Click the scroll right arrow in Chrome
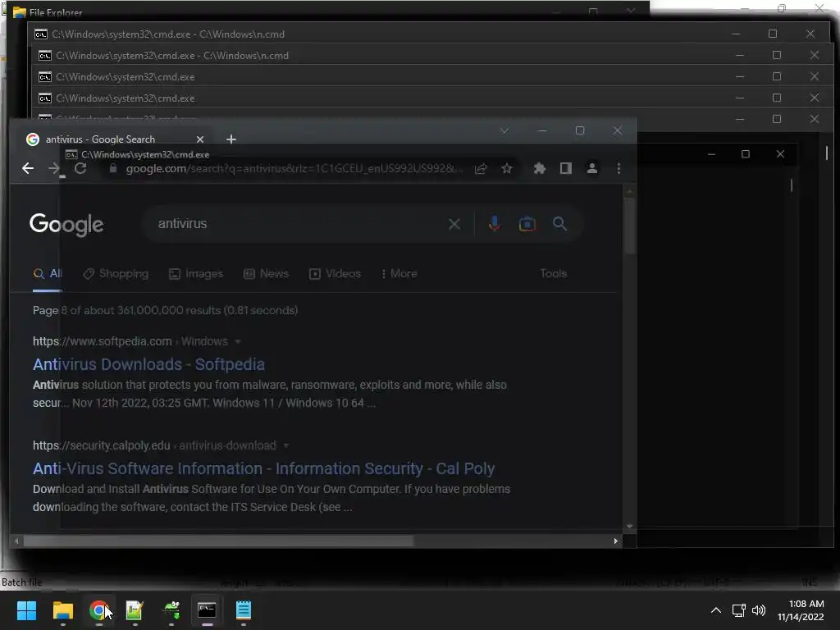The image size is (840, 630). click(615, 541)
